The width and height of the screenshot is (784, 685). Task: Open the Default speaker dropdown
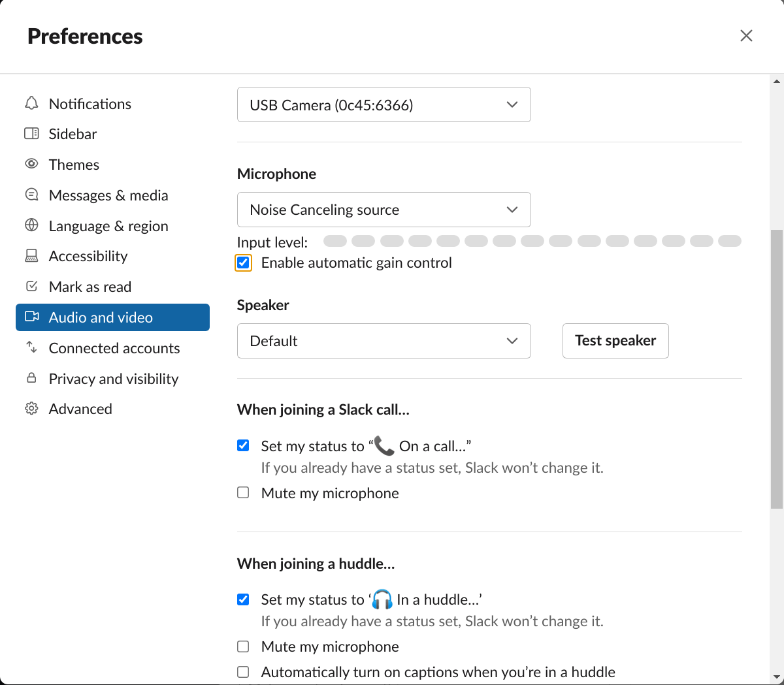384,341
